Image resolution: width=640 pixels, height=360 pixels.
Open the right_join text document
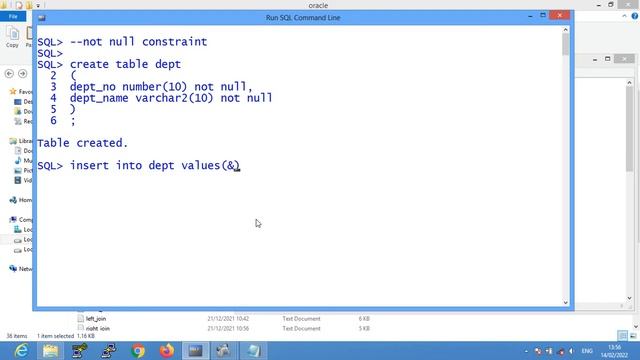98,328
